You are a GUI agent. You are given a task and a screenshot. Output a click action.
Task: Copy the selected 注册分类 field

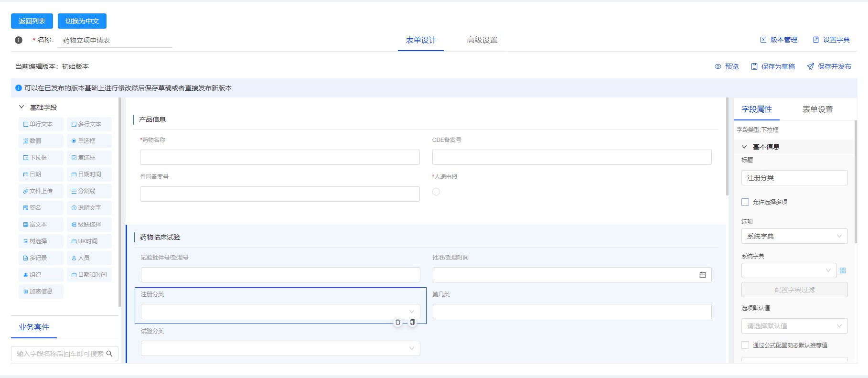tap(412, 322)
